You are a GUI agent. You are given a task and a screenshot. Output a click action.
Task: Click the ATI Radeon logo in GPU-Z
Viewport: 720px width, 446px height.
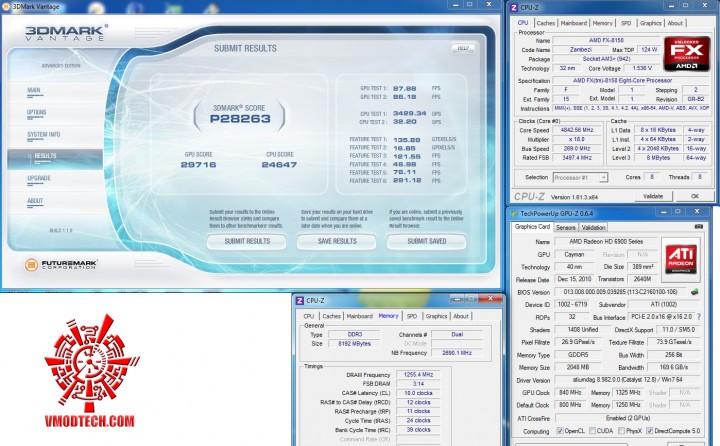[681, 259]
